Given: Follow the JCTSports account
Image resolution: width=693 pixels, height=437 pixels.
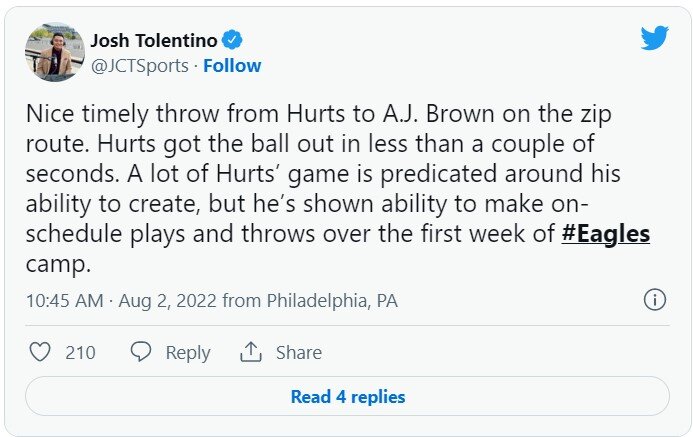Looking at the screenshot, I should [232, 66].
